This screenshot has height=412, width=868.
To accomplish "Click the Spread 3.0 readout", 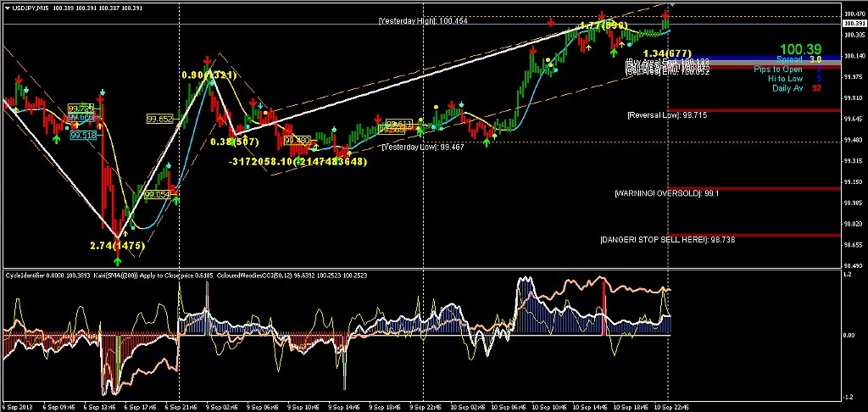I will point(798,59).
